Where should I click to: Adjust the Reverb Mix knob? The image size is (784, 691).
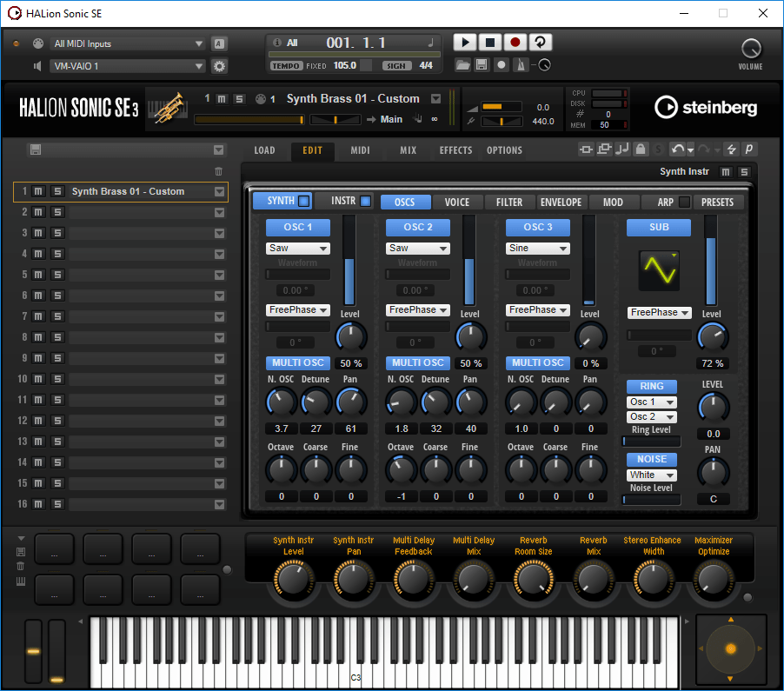coord(595,575)
